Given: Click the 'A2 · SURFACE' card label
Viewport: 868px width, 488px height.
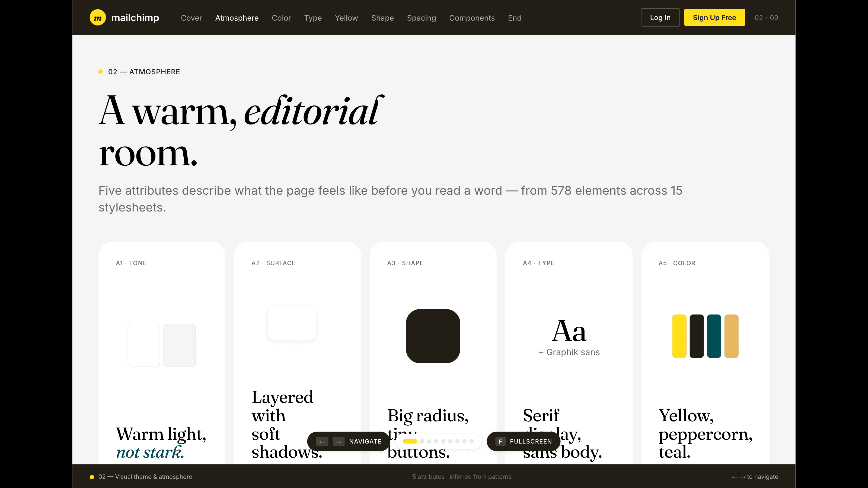Looking at the screenshot, I should coord(273,263).
